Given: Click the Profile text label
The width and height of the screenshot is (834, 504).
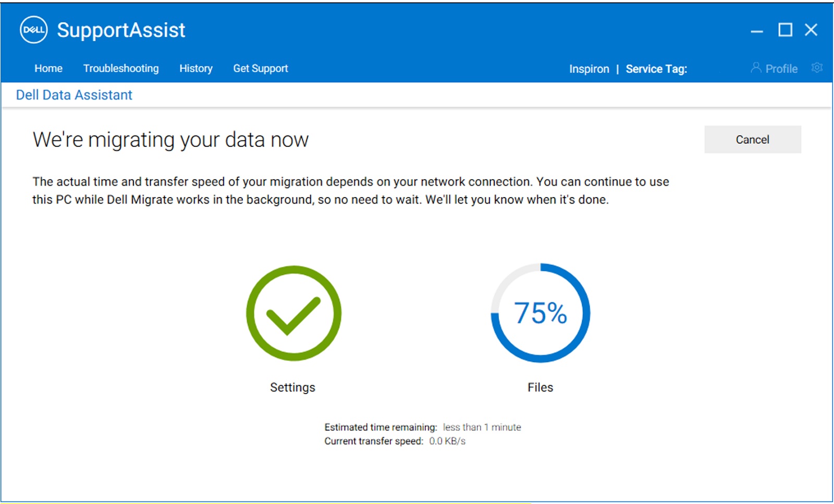Looking at the screenshot, I should tap(781, 69).
